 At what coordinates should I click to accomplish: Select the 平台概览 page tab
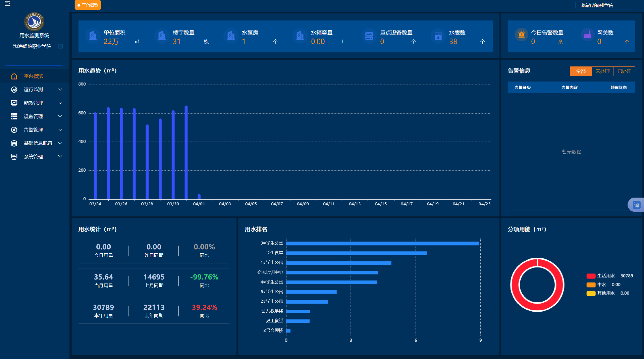(x=88, y=5)
